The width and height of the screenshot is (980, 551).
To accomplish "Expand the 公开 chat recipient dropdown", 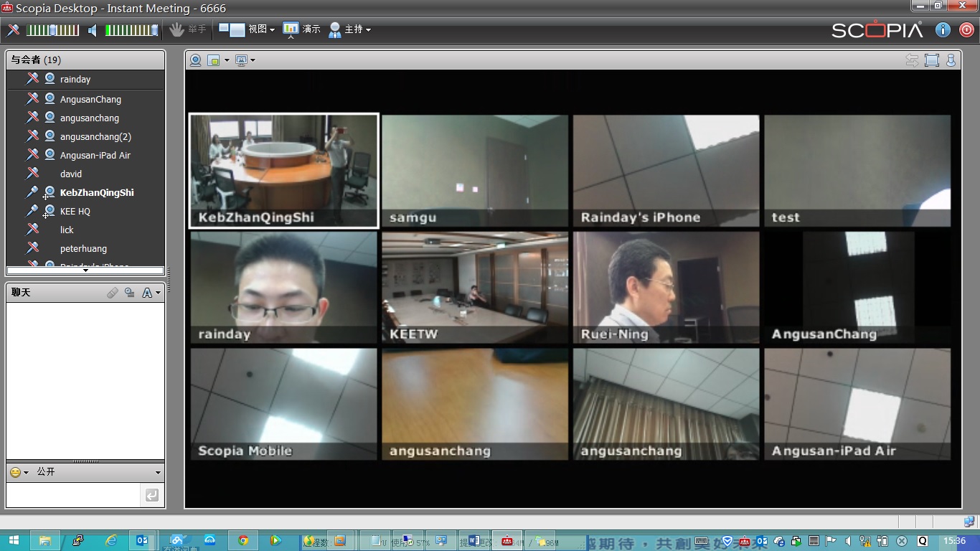I will point(158,473).
